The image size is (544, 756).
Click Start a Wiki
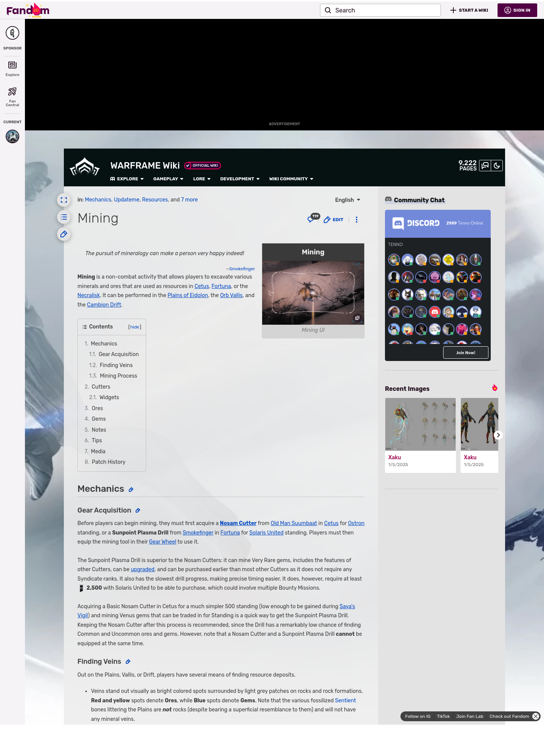(469, 10)
